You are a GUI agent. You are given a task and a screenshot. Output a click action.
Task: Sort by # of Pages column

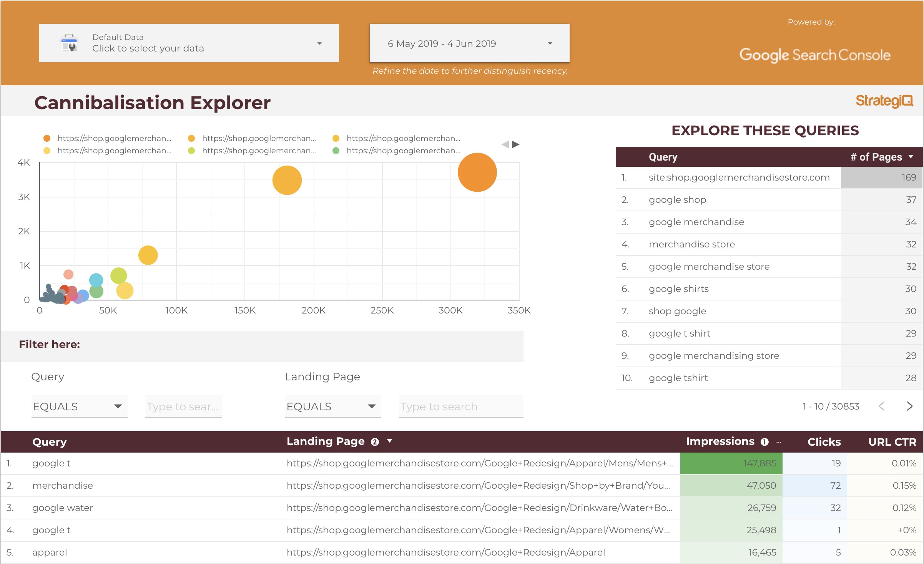pyautogui.click(x=882, y=157)
